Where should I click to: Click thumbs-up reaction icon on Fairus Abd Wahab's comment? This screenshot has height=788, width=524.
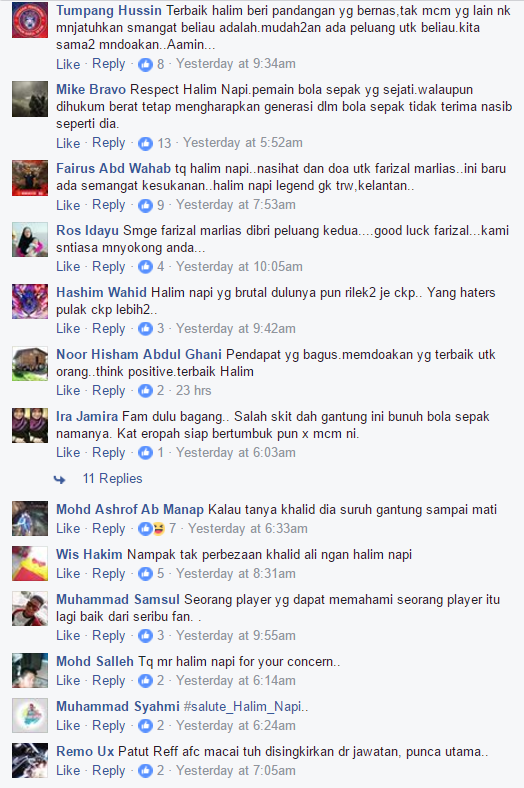coord(145,205)
